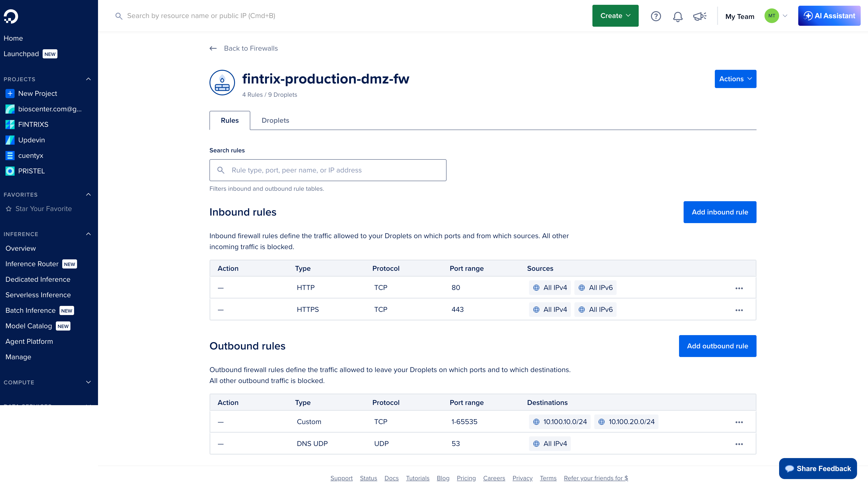
Task: Click the MT team avatar
Action: tap(772, 16)
